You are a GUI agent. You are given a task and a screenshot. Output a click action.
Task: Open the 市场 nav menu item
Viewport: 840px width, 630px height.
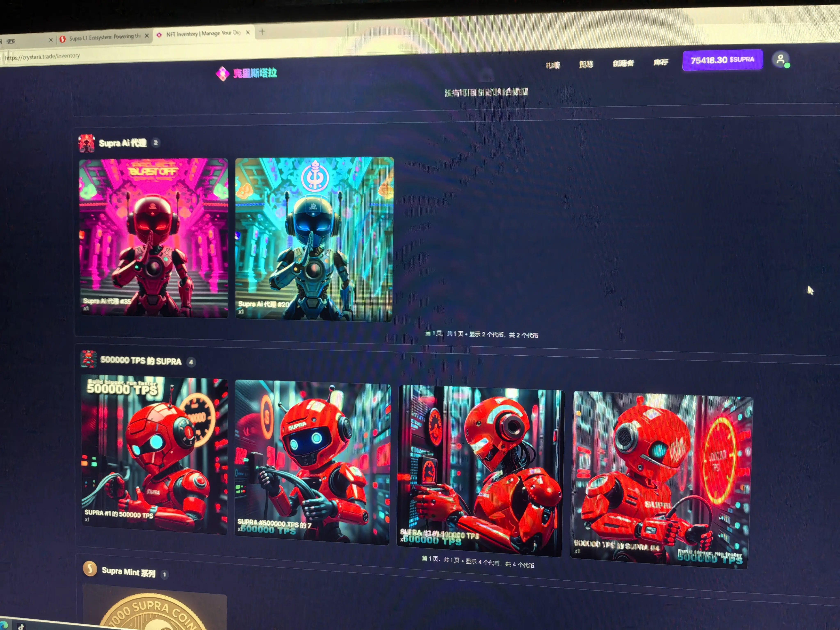coord(553,65)
